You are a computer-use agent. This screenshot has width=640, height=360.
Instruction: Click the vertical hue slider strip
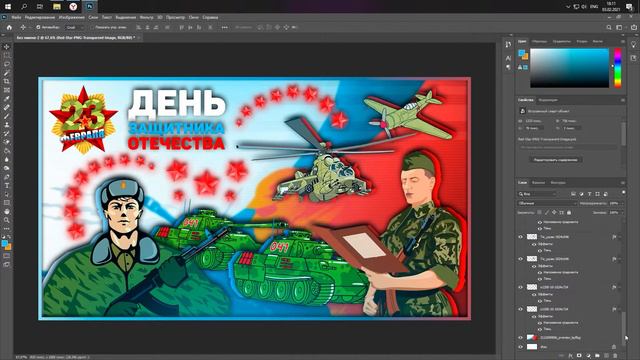(x=618, y=68)
